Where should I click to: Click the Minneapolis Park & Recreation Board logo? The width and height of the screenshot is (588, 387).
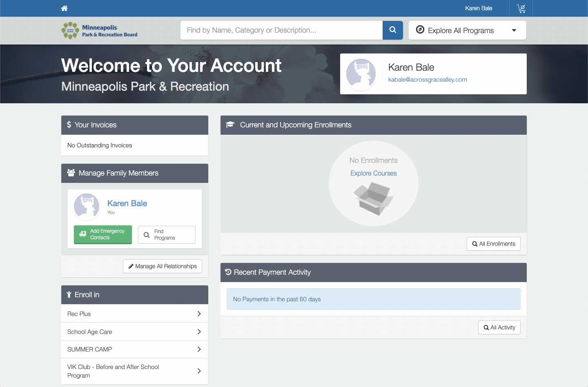[x=100, y=31]
